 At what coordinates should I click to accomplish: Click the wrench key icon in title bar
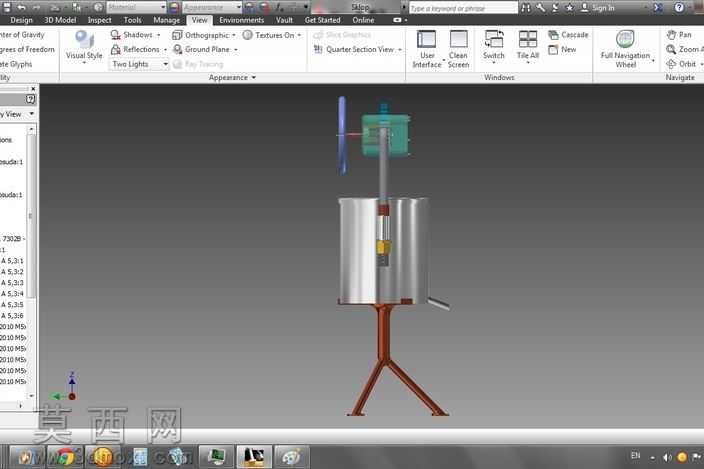pyautogui.click(x=541, y=8)
